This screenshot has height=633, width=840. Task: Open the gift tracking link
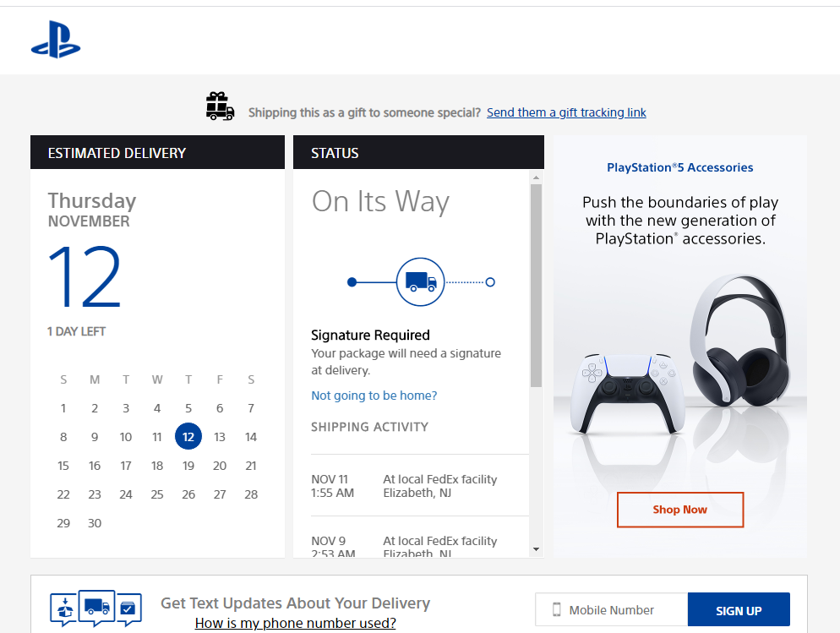coord(566,112)
